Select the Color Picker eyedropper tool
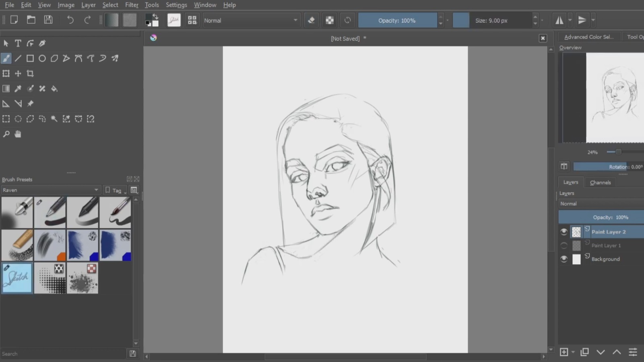 pos(18,88)
